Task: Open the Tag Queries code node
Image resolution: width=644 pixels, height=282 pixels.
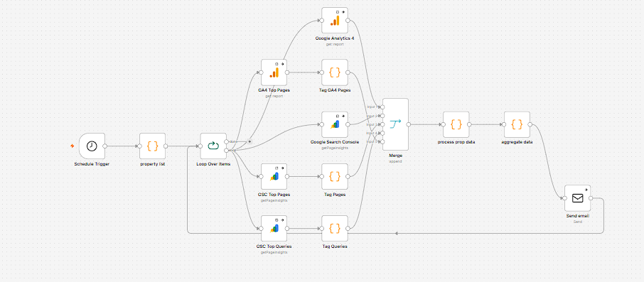Action: [x=335, y=229]
